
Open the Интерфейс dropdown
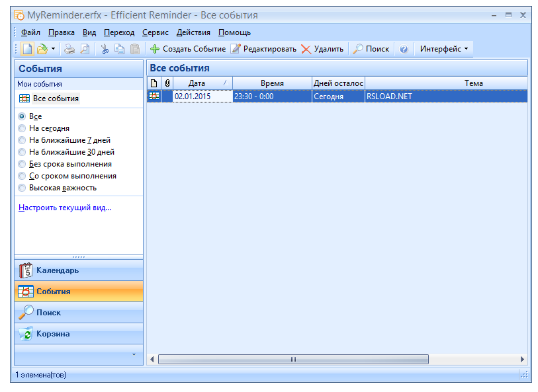point(443,49)
